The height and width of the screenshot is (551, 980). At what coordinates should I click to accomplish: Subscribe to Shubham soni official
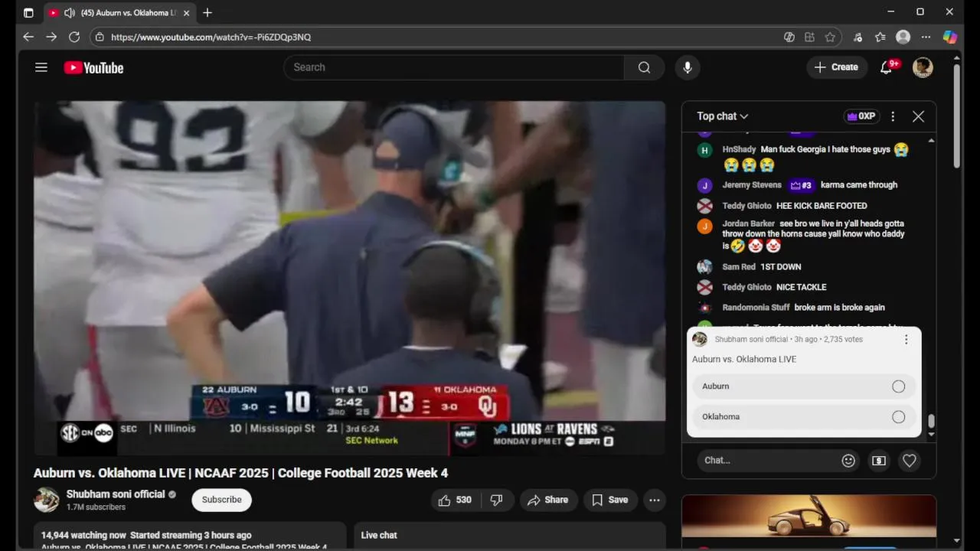click(221, 500)
